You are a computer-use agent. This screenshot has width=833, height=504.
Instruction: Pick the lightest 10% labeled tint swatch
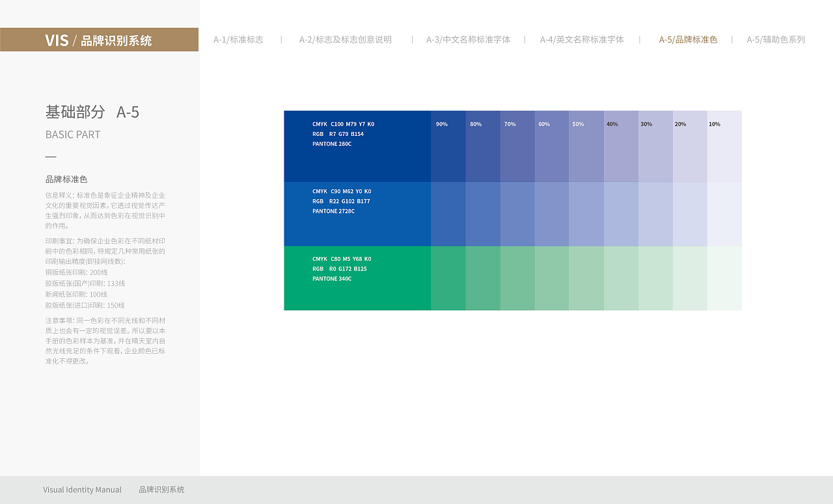click(x=724, y=146)
